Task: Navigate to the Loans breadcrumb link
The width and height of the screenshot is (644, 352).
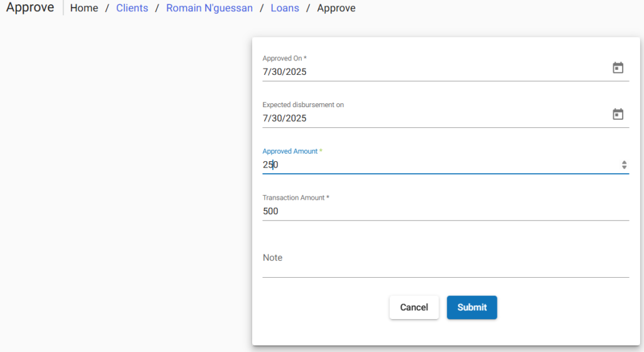Action: point(285,8)
